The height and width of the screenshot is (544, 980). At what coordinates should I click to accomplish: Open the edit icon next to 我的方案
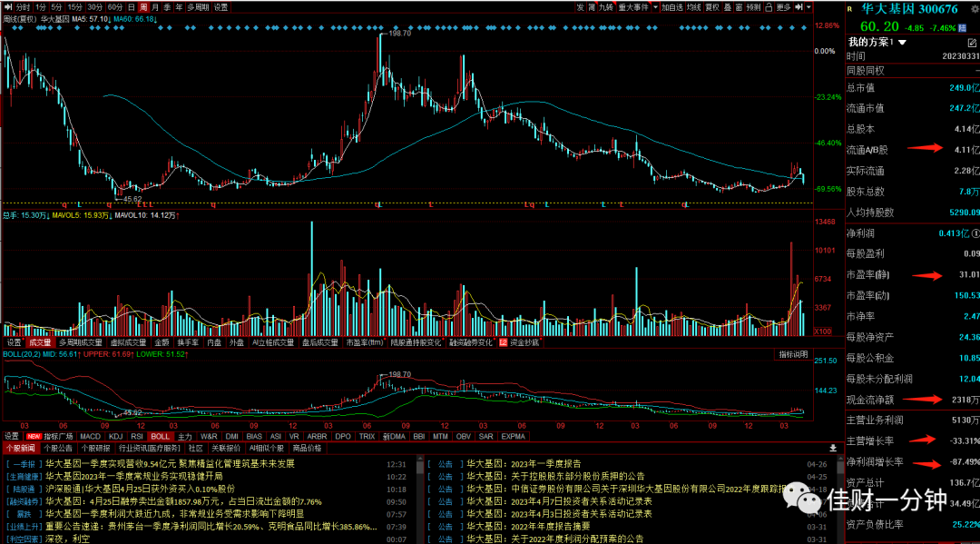tap(972, 43)
